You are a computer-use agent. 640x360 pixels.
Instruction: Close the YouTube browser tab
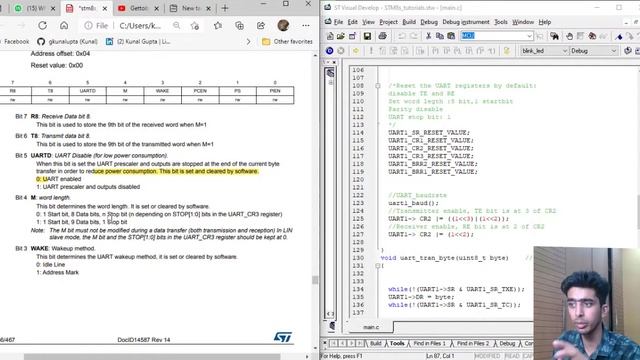(x=156, y=8)
